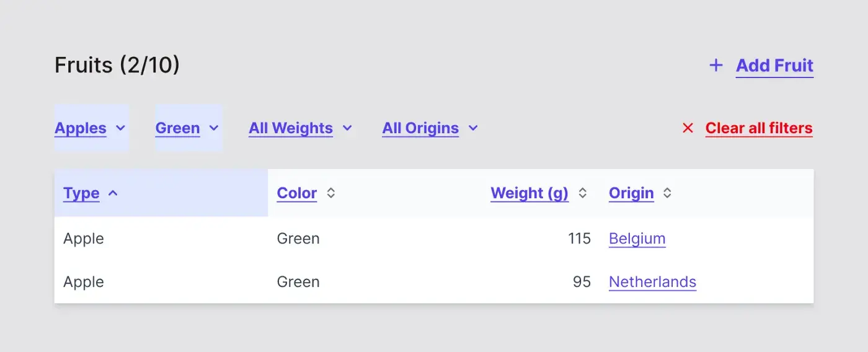Click the ascending sort arrow next to Type
Viewport: 868px width, 352px height.
click(113, 193)
